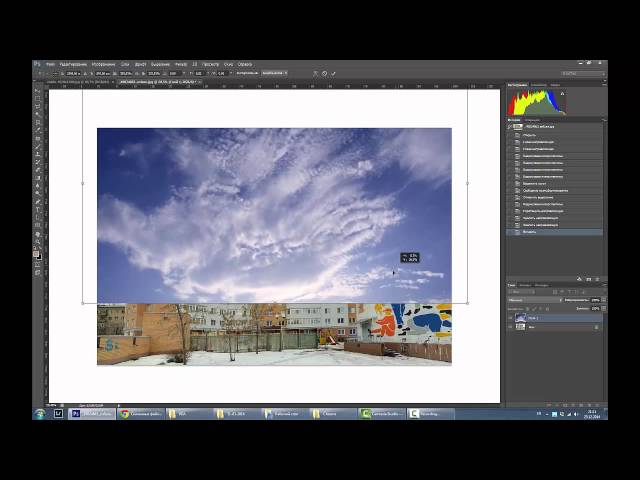
Task: Select the last history state Вставить
Action: point(554,232)
